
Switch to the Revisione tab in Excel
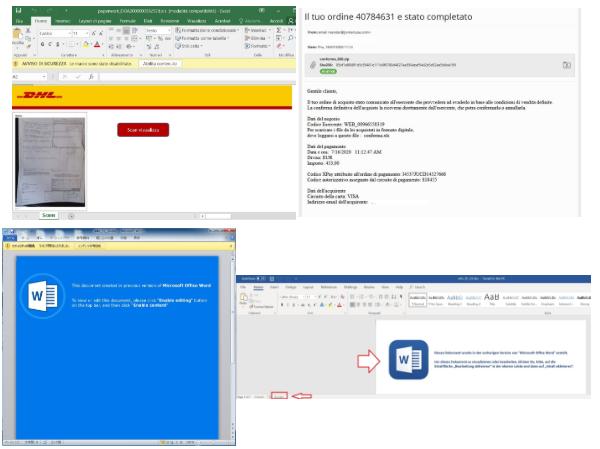click(170, 21)
